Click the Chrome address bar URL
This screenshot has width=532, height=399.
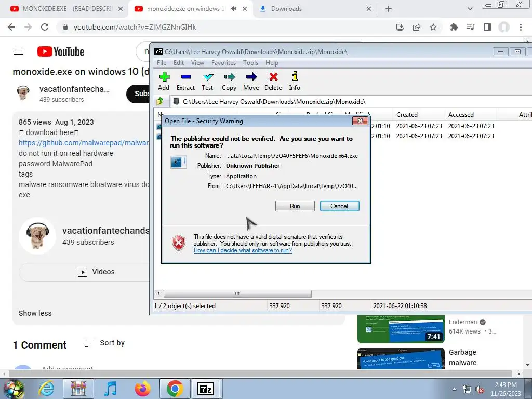point(135,27)
